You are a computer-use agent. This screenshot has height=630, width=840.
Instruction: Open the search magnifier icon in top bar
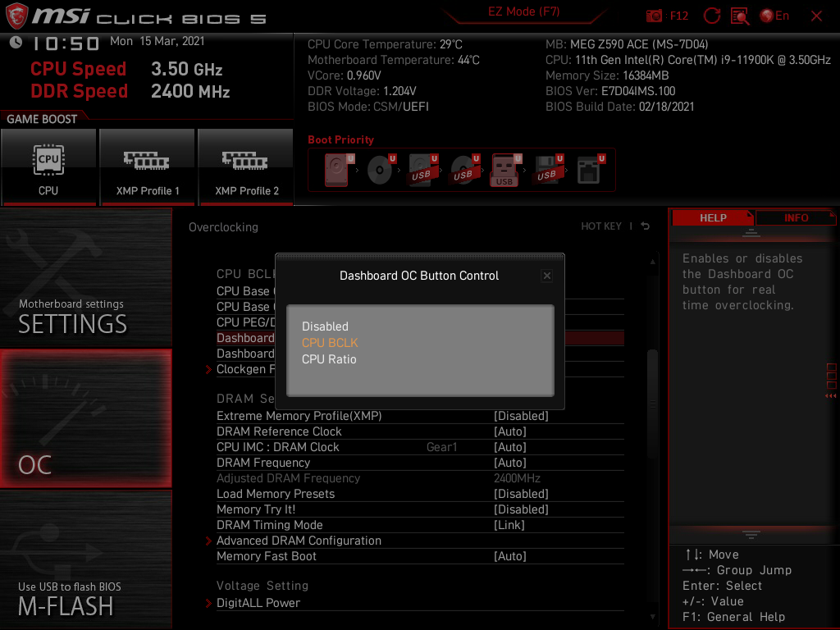point(740,16)
